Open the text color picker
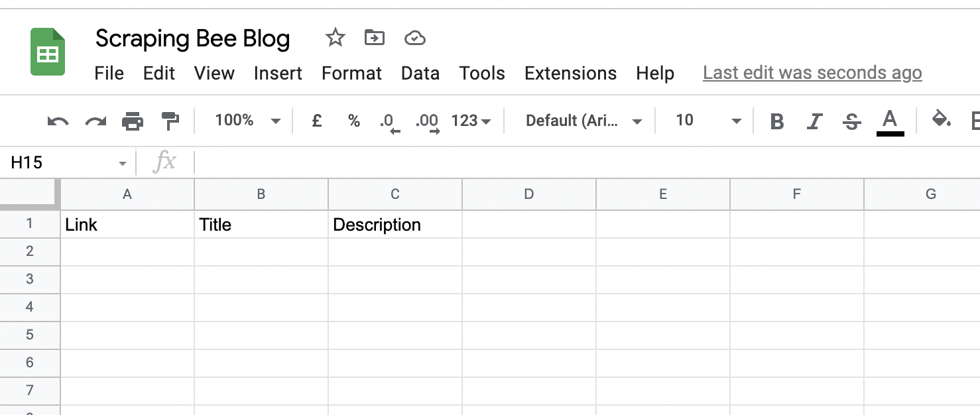The height and width of the screenshot is (415, 980). click(890, 121)
